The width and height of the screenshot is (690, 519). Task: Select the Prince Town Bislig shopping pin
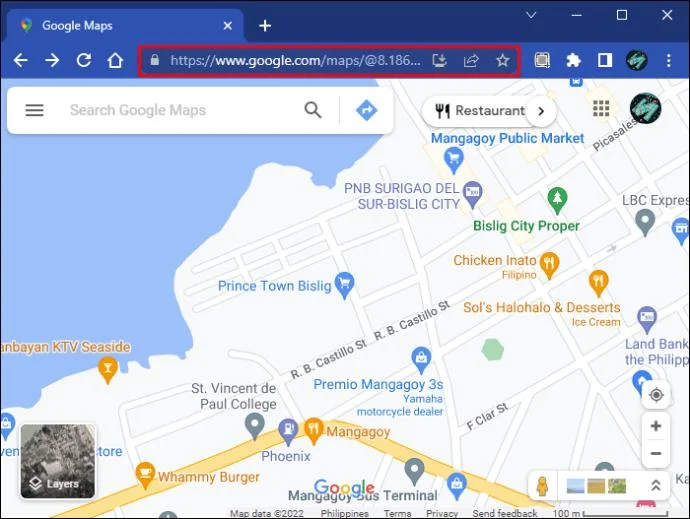point(345,286)
